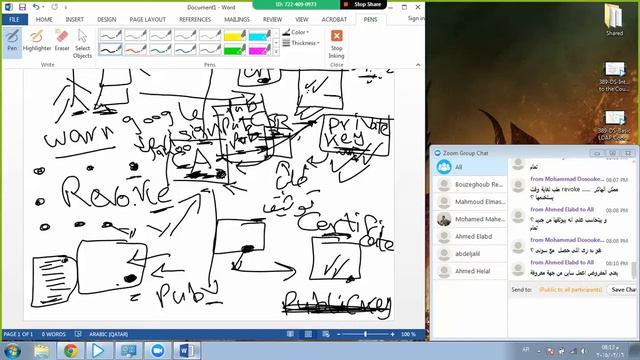The image size is (640, 360).
Task: Click the zoom out minus button
Action: pos(338,334)
